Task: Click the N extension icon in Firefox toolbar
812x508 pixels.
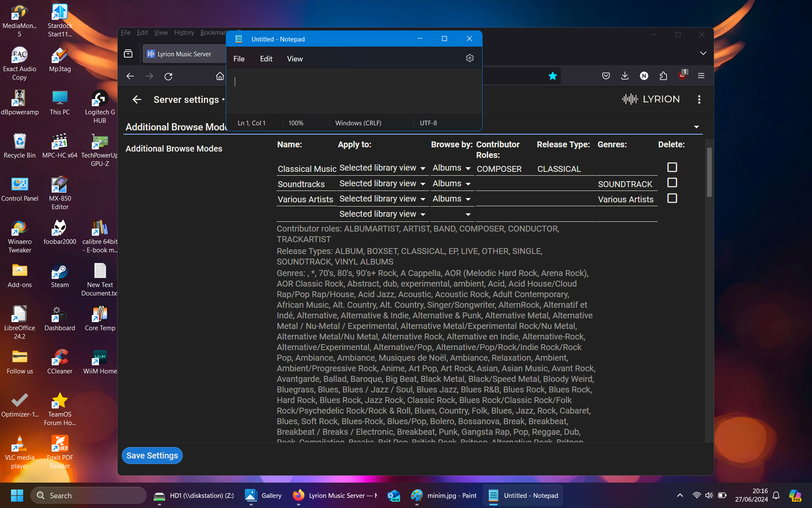Action: [644, 76]
